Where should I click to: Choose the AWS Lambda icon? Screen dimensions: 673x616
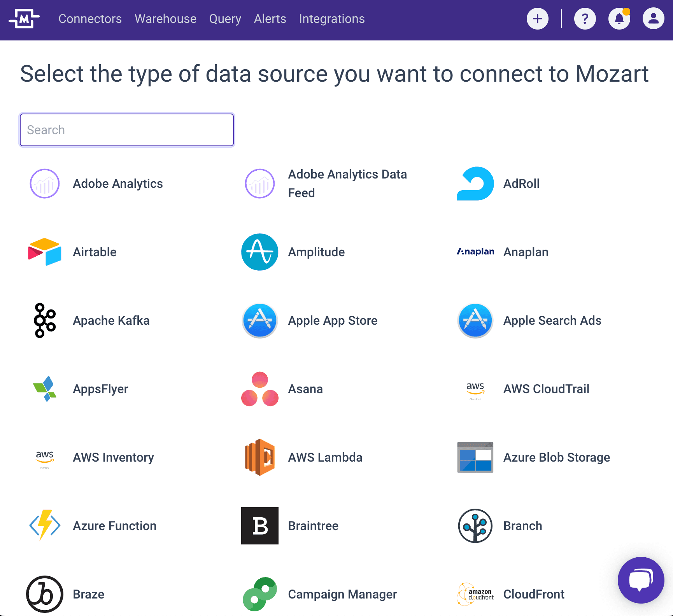pyautogui.click(x=260, y=457)
